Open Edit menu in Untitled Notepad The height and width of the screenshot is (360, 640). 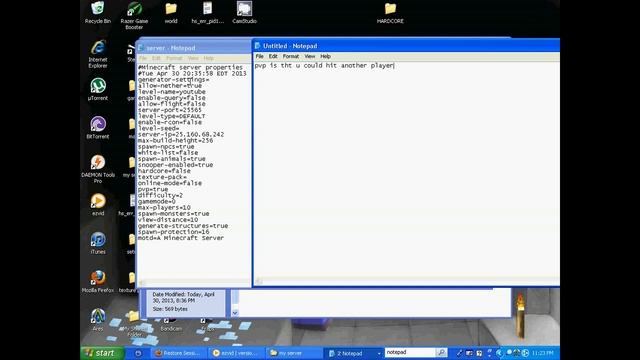(x=273, y=56)
